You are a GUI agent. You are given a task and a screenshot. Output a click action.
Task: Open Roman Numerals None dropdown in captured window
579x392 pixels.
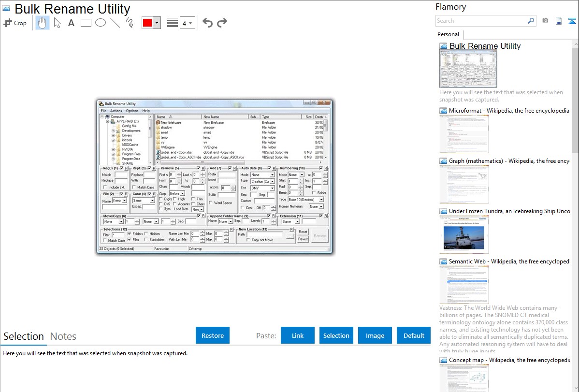(316, 206)
